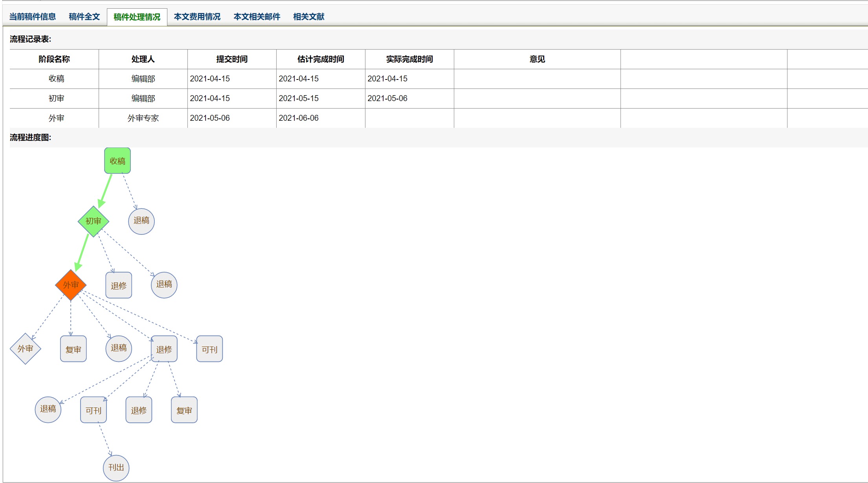Switch to the 稿件全文 tab
Image resolution: width=868 pixels, height=483 pixels.
point(84,17)
